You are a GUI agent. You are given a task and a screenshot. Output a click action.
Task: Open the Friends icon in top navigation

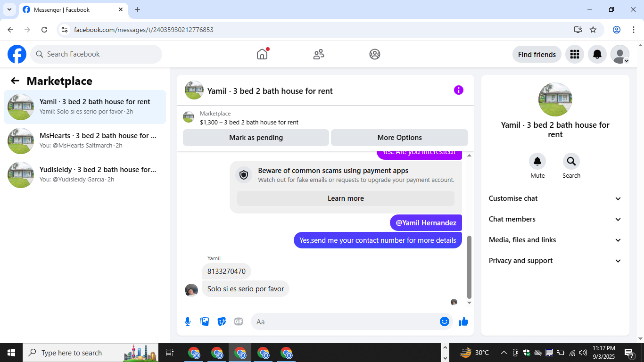click(x=319, y=54)
